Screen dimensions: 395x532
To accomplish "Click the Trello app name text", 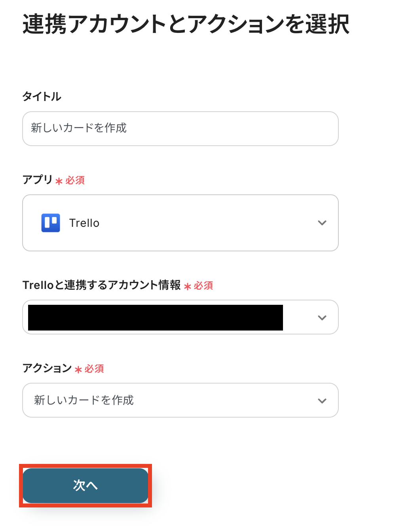I will (84, 223).
